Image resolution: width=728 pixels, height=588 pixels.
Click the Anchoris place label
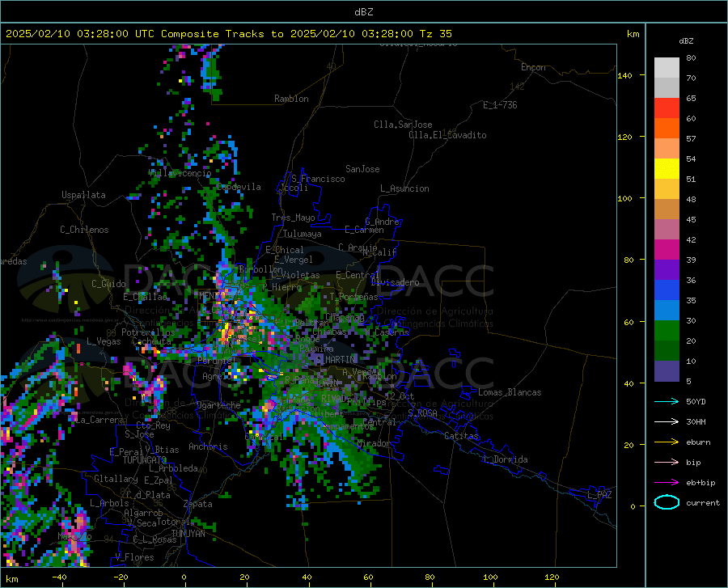[x=208, y=447]
